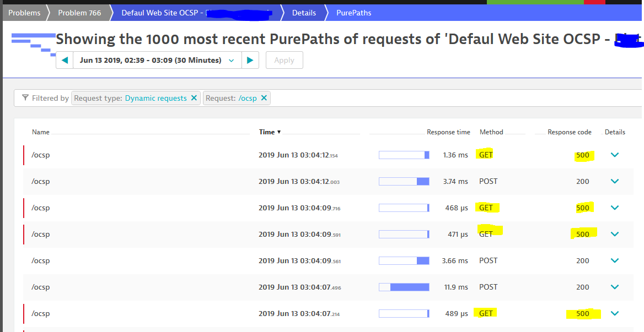Click response code 200 for 03:04:12.003 request

point(582,181)
